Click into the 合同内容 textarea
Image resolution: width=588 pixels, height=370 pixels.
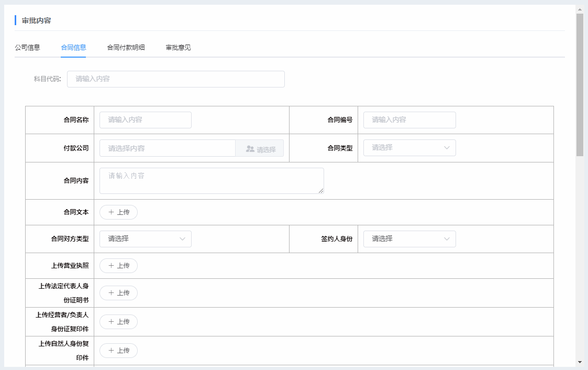coord(212,181)
